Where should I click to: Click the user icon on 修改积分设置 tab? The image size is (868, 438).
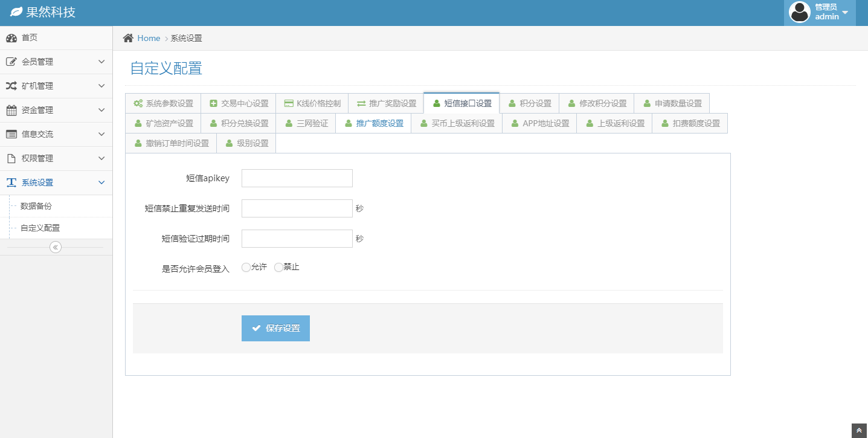pyautogui.click(x=571, y=103)
